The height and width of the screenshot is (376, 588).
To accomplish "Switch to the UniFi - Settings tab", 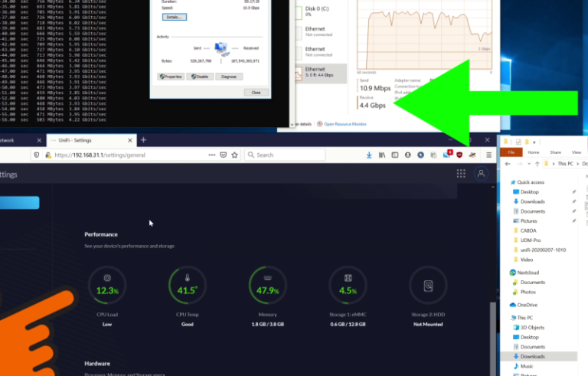I will pos(90,140).
